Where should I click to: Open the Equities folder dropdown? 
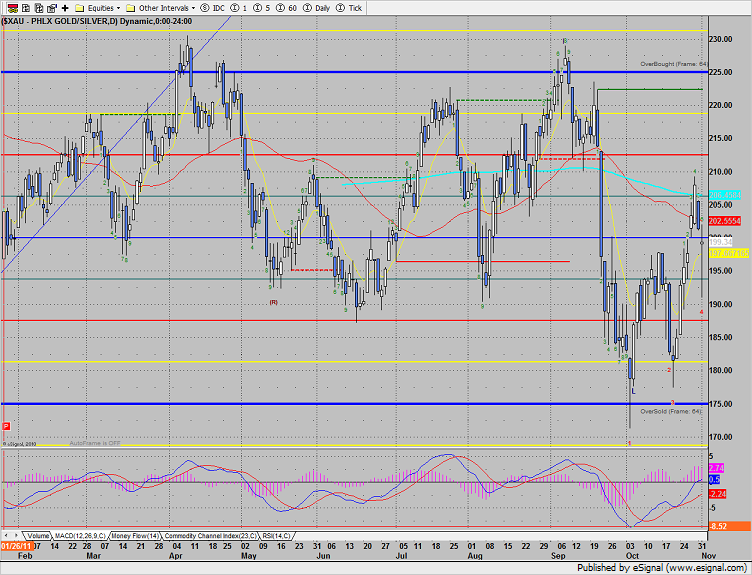(98, 8)
